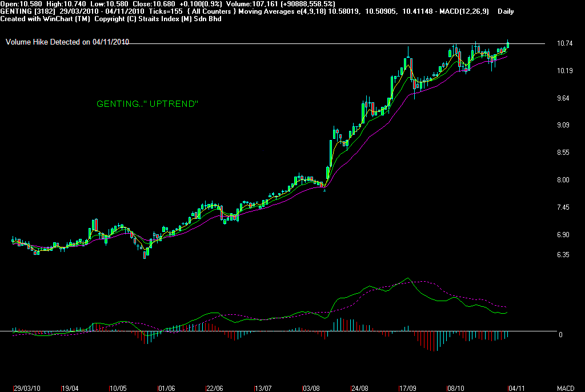
Task: Select the 29/03/10 date marker
Action: [27, 388]
